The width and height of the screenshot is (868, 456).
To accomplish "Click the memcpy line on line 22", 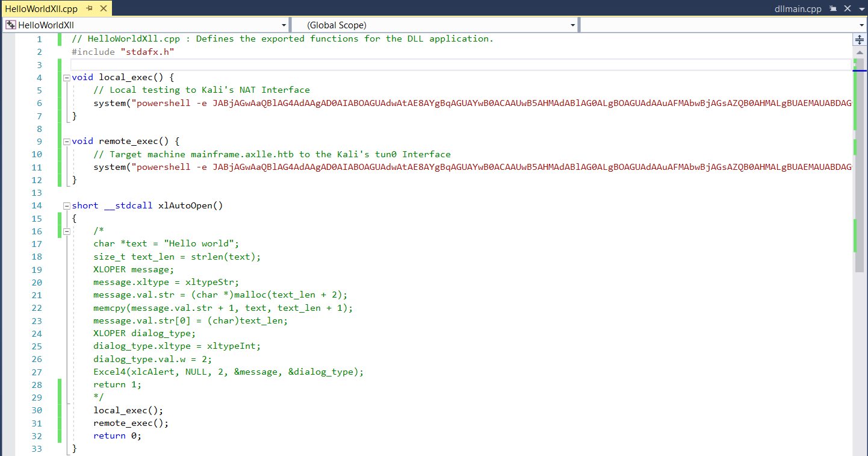I will [x=223, y=308].
